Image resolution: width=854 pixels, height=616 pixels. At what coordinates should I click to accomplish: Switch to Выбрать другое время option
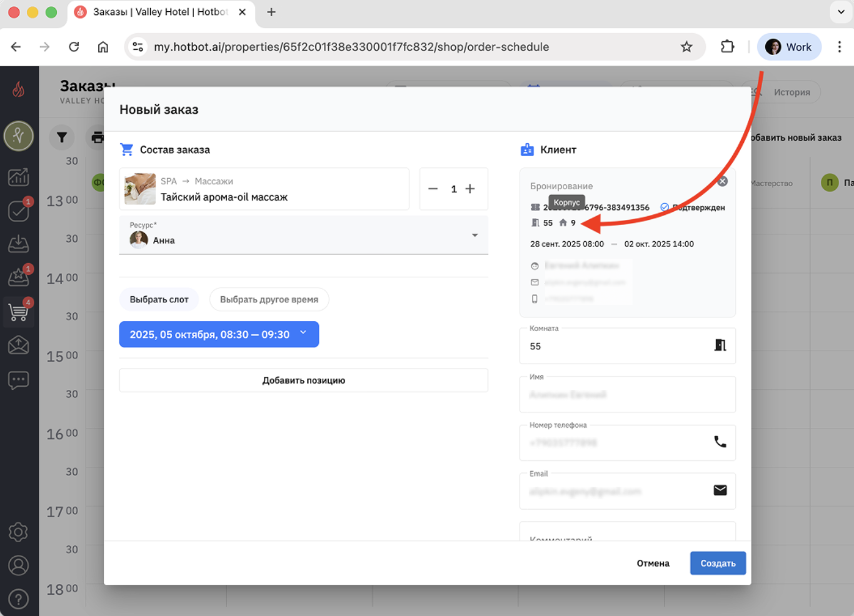click(269, 299)
